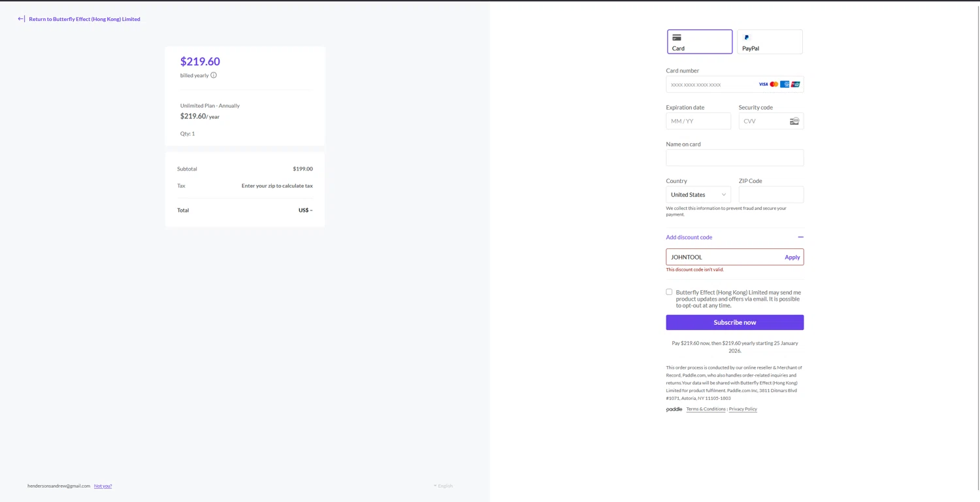Click the $199.00 subtotal value

coord(302,169)
